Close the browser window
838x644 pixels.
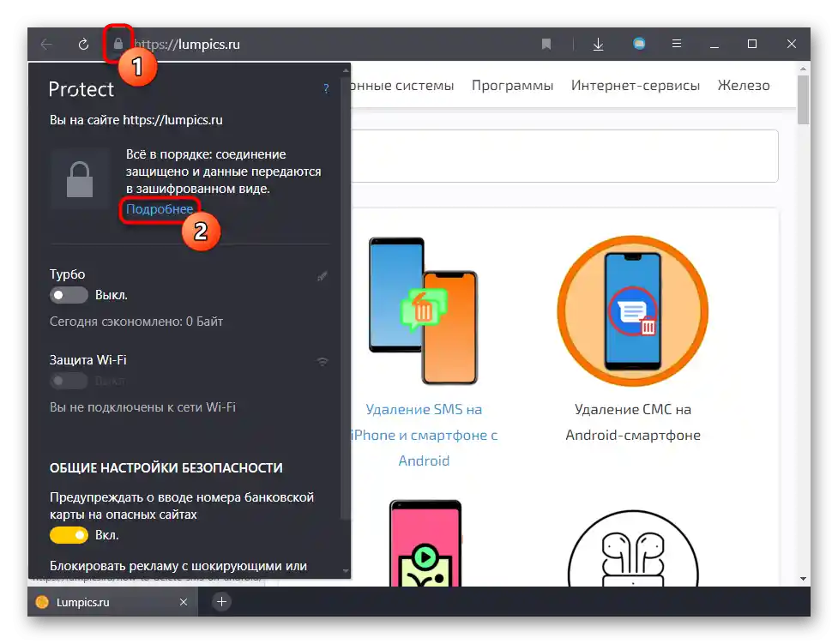click(x=792, y=44)
